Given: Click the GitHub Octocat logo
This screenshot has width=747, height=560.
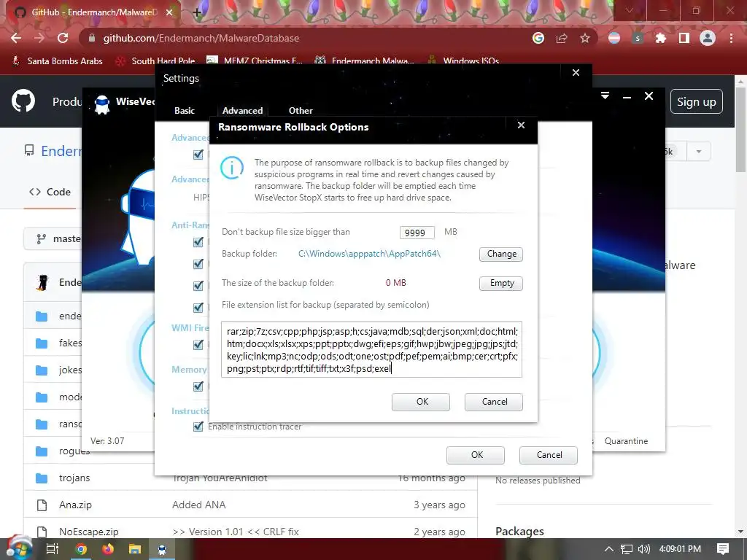Looking at the screenshot, I should pyautogui.click(x=23, y=101).
